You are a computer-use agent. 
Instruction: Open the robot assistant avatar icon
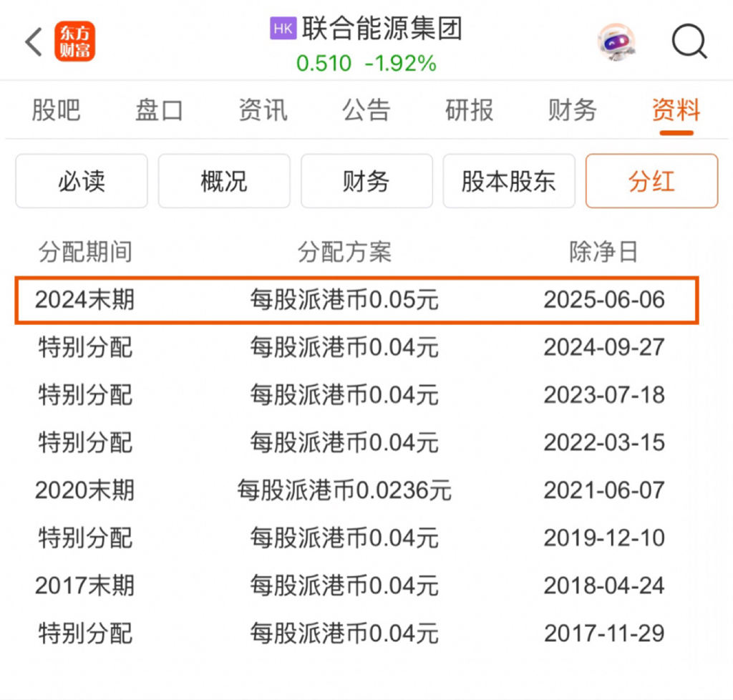[x=616, y=42]
